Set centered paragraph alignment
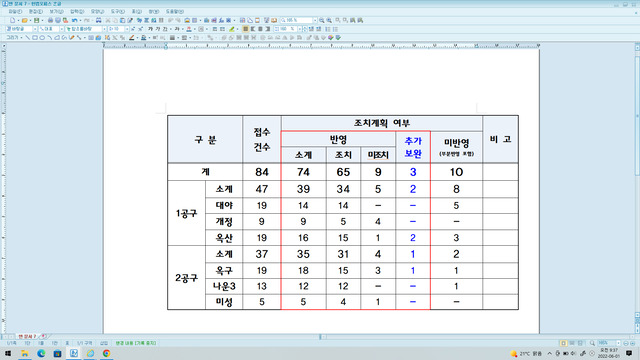 coord(260,29)
